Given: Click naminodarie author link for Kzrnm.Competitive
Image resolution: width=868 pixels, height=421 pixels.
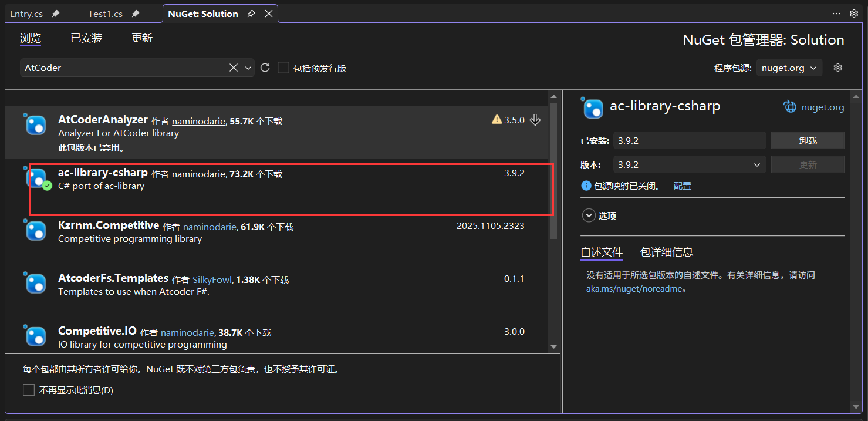Looking at the screenshot, I should tap(210, 227).
